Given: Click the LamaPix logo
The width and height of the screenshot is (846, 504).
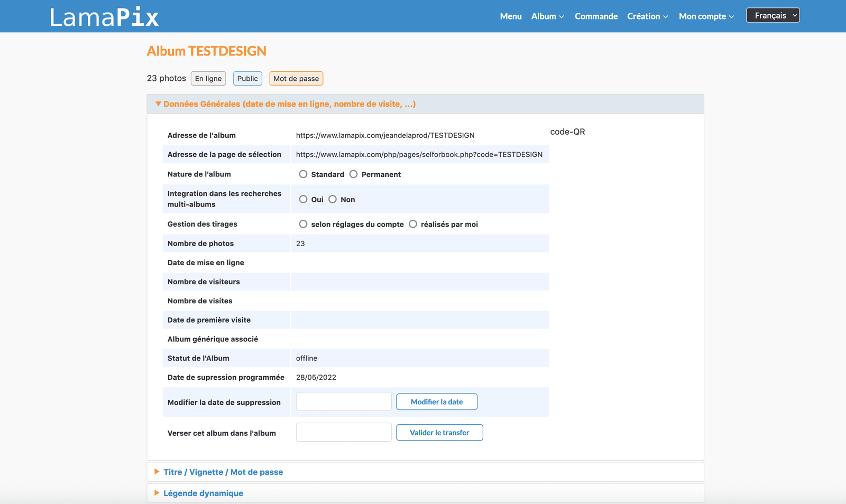Looking at the screenshot, I should tap(104, 17).
